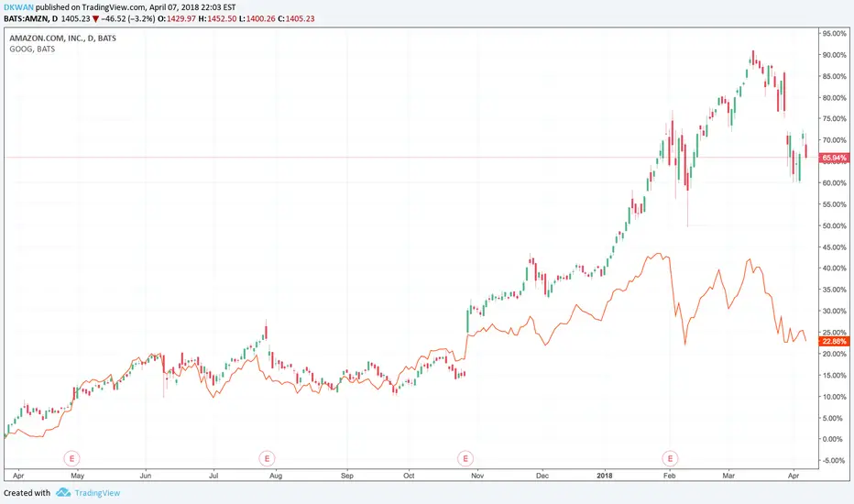Select the AMAZON.COM, INC., D, BATS legend
Image resolution: width=854 pixels, height=504 pixels.
coord(62,38)
